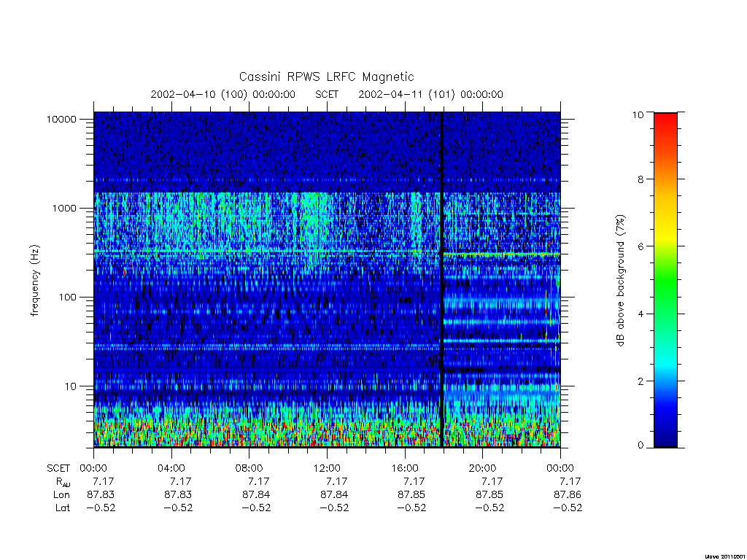Screen dimensions: 747x560
Task: Select the start date "2002-04-10 (100) 00:00:00"
Action: pos(223,94)
